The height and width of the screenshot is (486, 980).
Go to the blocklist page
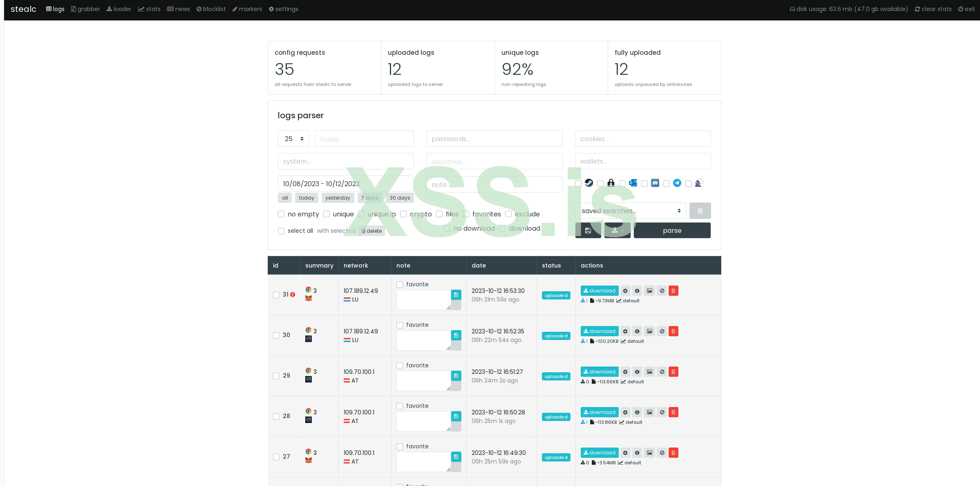click(x=211, y=9)
